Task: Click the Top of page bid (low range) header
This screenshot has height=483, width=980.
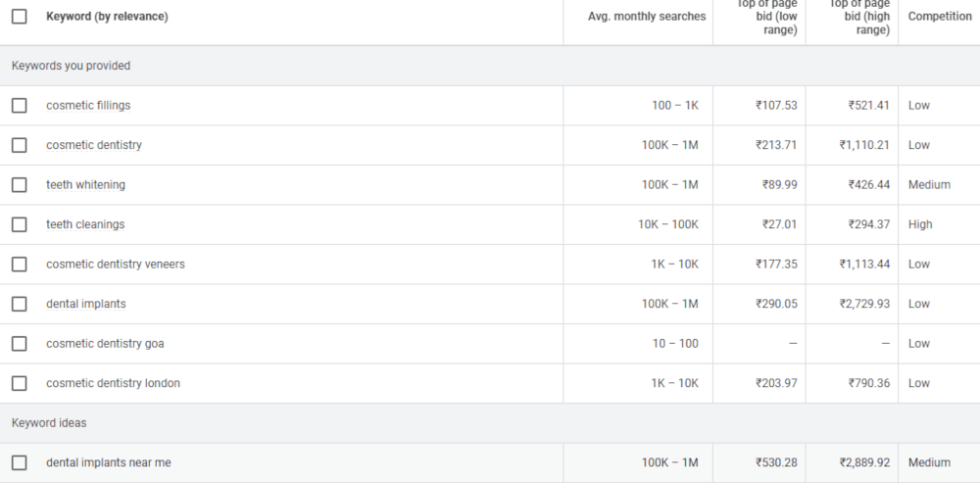Action: point(767,18)
